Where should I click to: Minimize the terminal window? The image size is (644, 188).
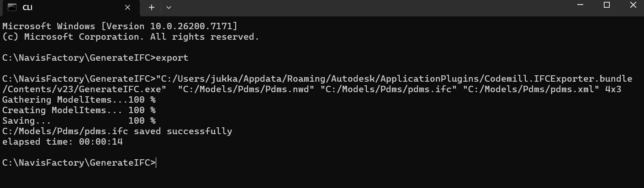coord(580,5)
